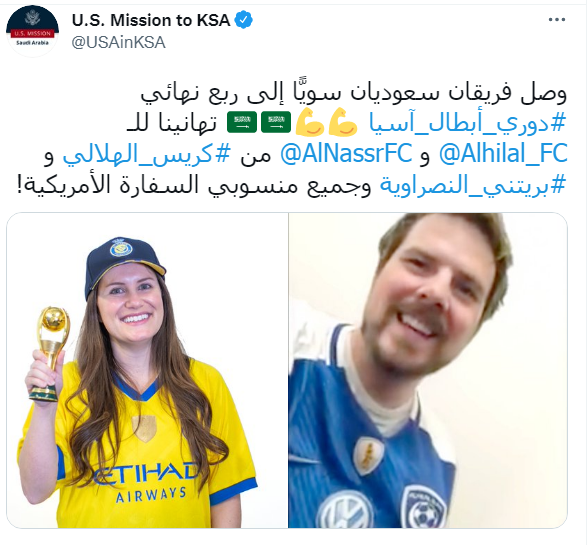Click the Al Nassr crest on the cap
This screenshot has width=588, height=545.
[x=121, y=248]
